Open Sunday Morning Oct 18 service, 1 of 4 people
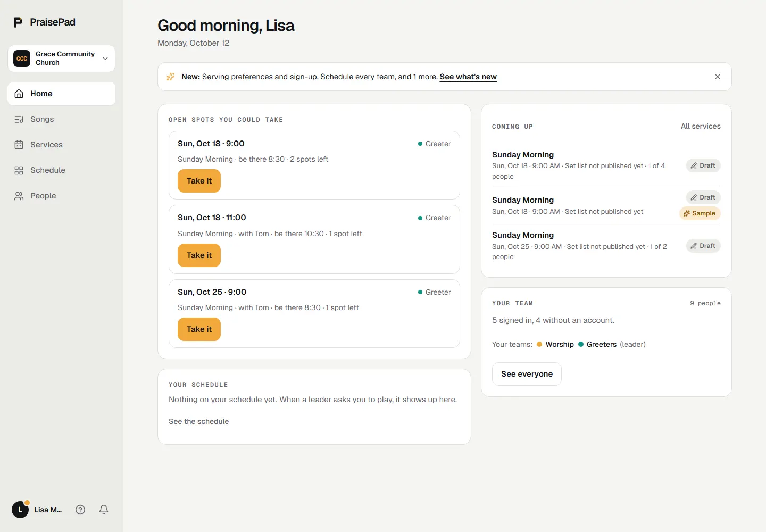Screen dimensions: 766x532 [606, 165]
